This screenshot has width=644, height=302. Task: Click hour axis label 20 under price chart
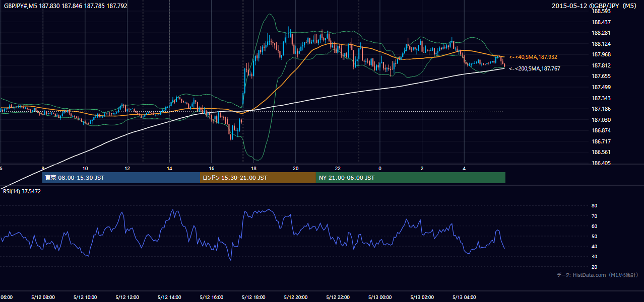pyautogui.click(x=296, y=168)
